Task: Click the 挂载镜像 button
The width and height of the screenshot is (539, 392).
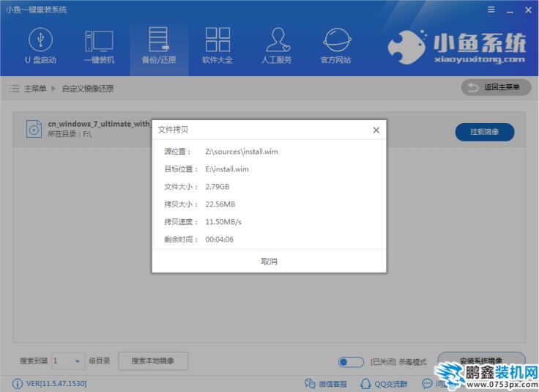Action: pos(485,132)
